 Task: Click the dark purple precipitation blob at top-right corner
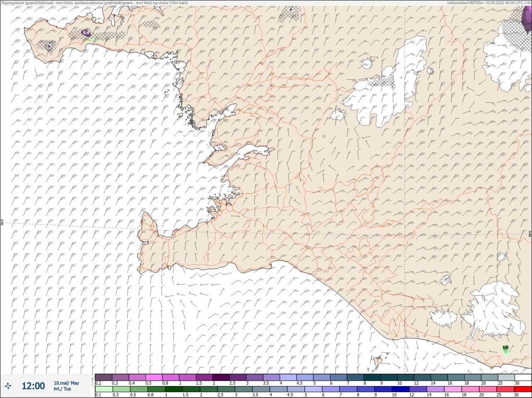click(527, 21)
